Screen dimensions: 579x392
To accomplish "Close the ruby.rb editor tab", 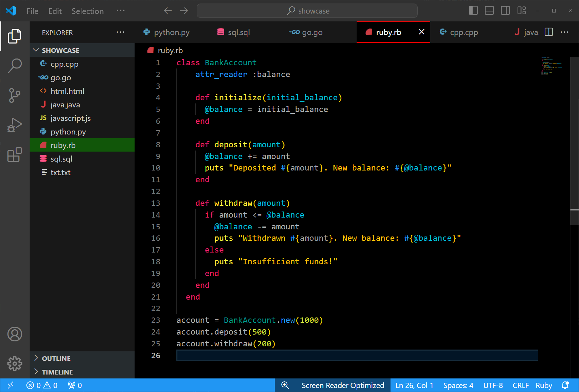I will (x=422, y=32).
